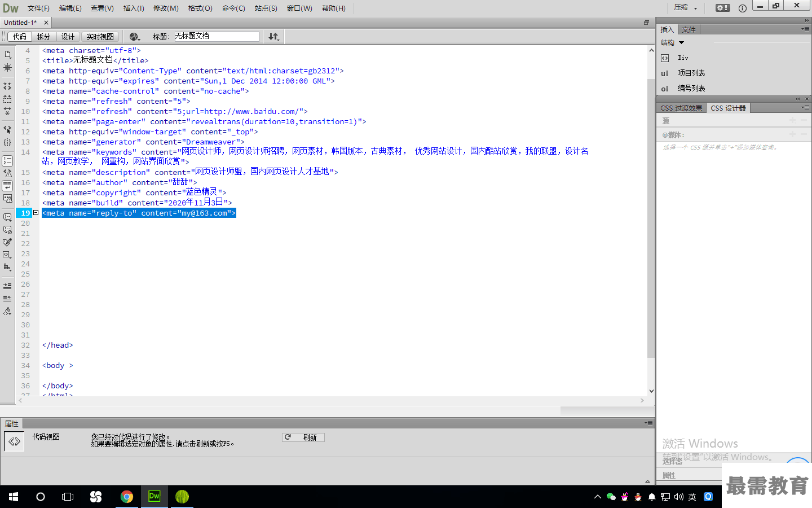
Task: Show hidden system tray icons
Action: 598,497
